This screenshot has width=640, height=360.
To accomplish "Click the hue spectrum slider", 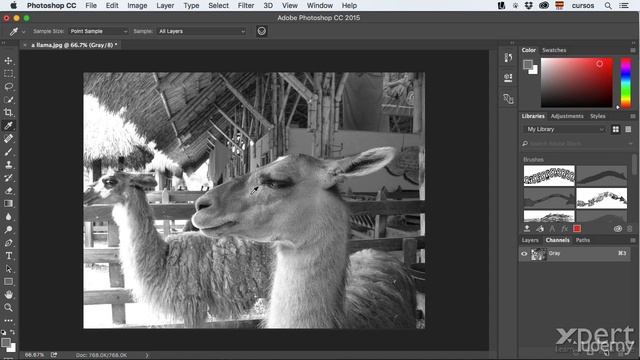I will click(626, 83).
